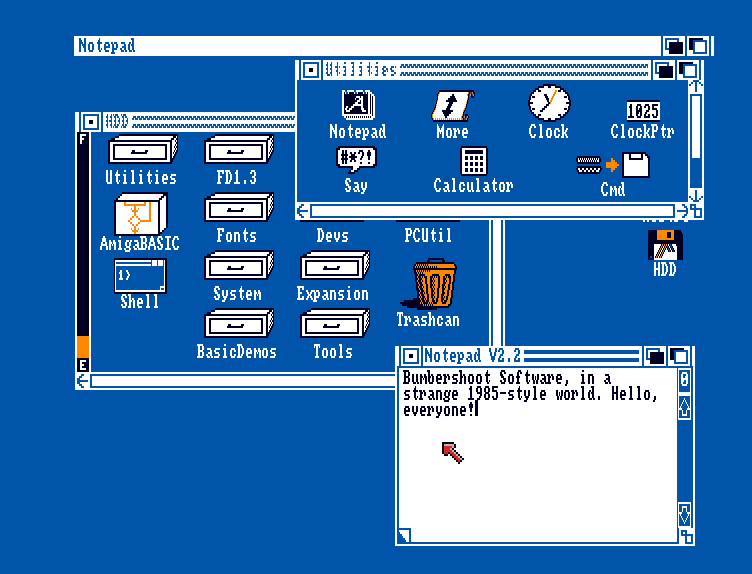The height and width of the screenshot is (574, 752).
Task: Click the Utilities window left scroll arrow
Action: click(303, 211)
